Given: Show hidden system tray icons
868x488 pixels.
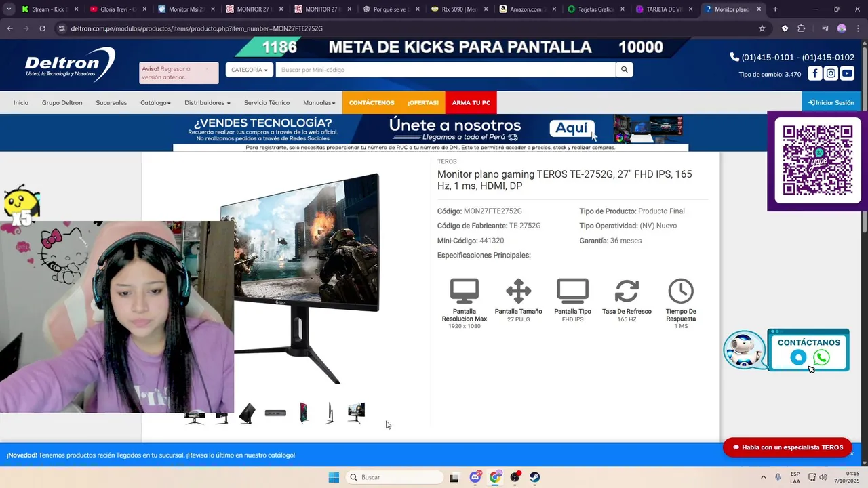Looking at the screenshot, I should point(764,477).
